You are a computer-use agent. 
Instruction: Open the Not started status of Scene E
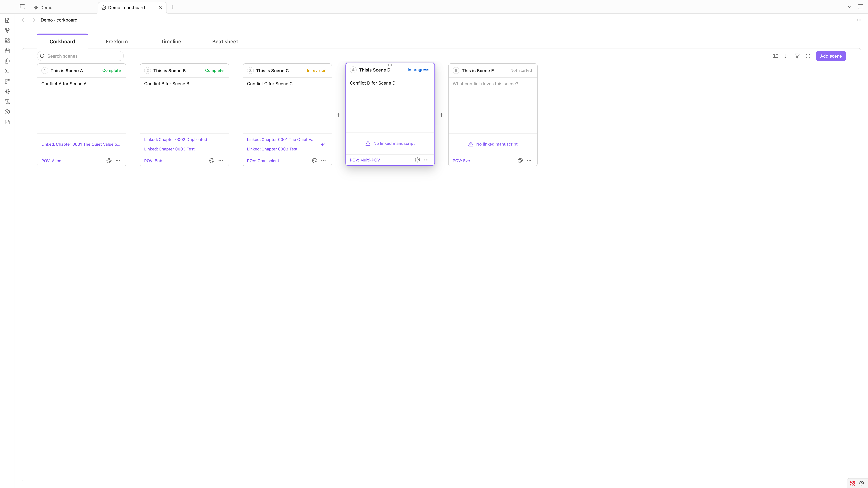point(521,70)
